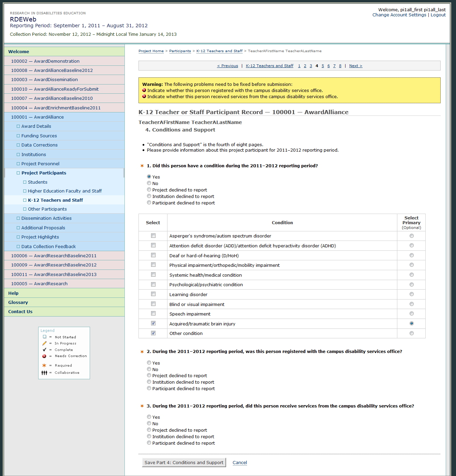456x476 pixels.
Task: Expand 100002 AwardDemonstration in sidebar
Action: point(45,61)
